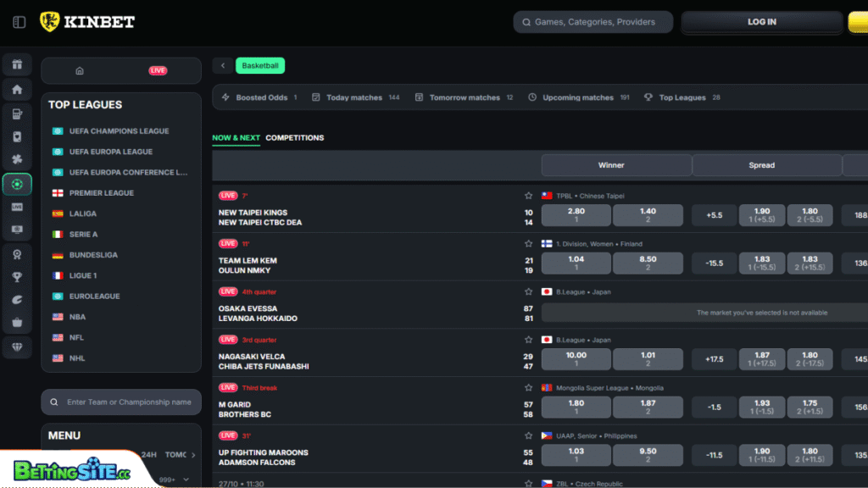Advance menu time filters with right chevron
The height and width of the screenshot is (488, 868).
point(193,455)
